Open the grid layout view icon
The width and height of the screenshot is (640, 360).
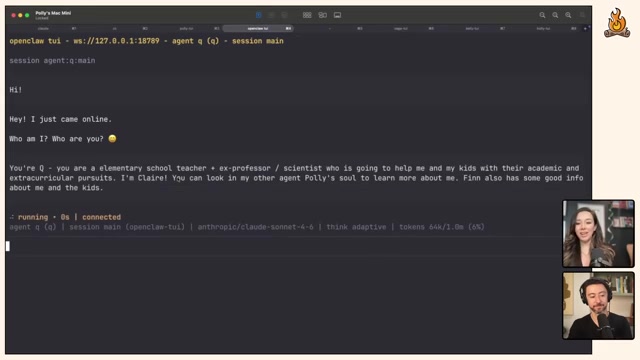point(307,15)
